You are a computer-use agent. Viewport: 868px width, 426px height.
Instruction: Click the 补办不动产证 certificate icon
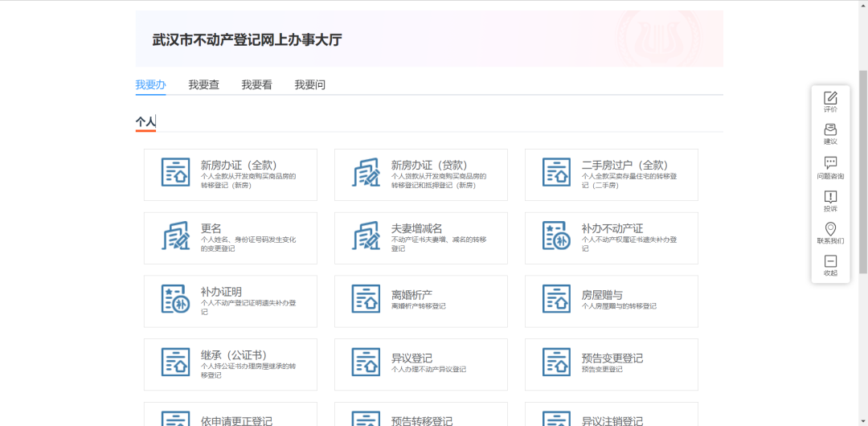coord(556,236)
